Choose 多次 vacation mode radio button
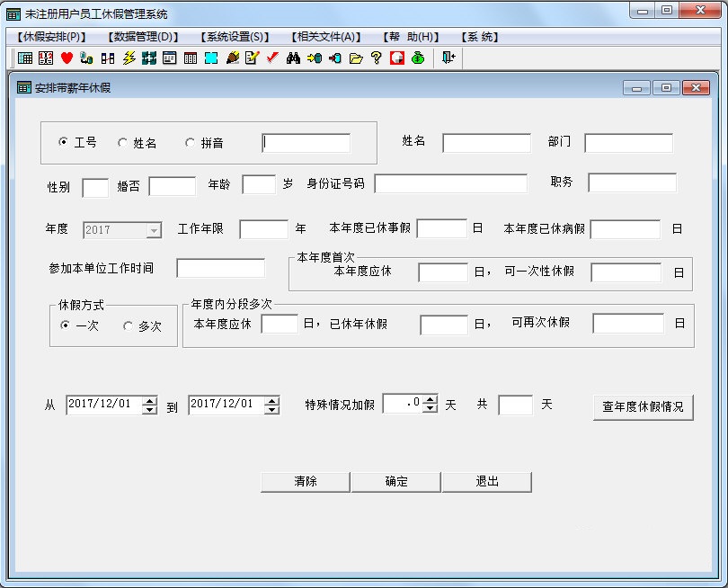This screenshot has width=728, height=588. click(129, 326)
